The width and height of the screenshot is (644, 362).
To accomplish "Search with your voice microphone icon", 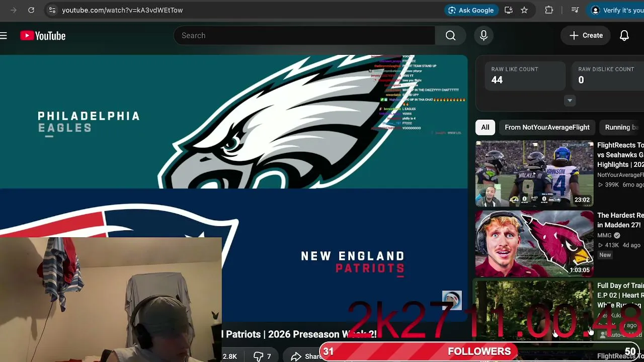I will tap(484, 36).
